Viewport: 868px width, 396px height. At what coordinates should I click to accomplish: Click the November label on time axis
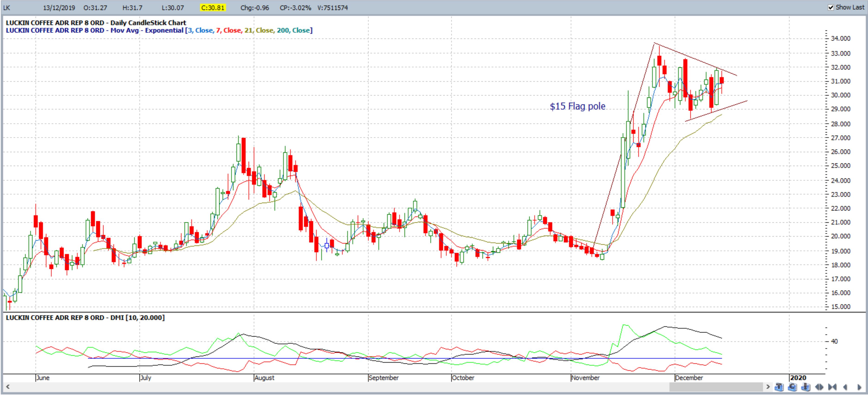coord(585,378)
